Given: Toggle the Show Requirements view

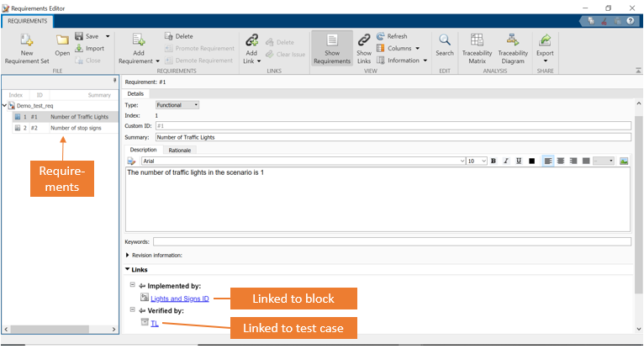Looking at the screenshot, I should (331, 46).
